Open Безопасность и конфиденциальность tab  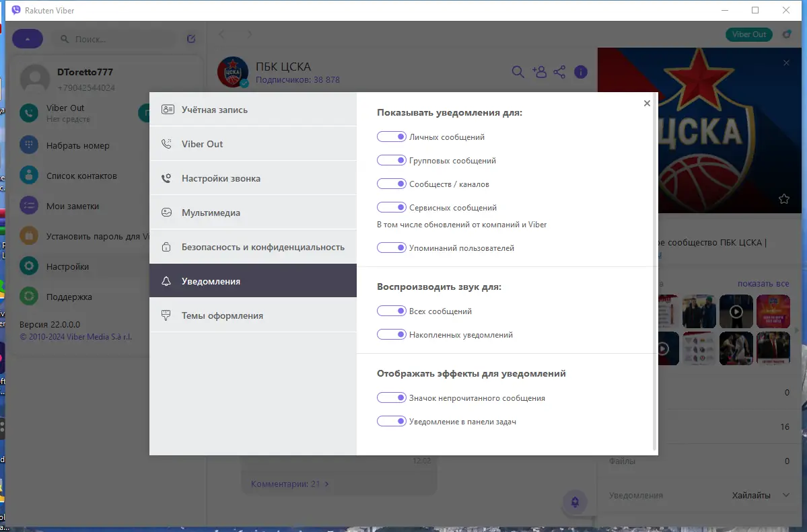[252, 247]
